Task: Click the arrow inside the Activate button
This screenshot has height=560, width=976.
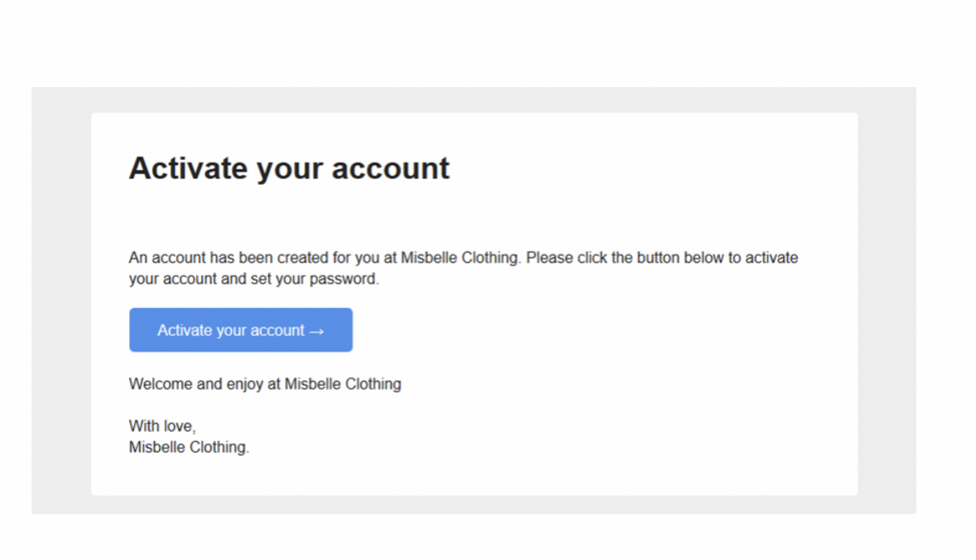Action: tap(316, 331)
